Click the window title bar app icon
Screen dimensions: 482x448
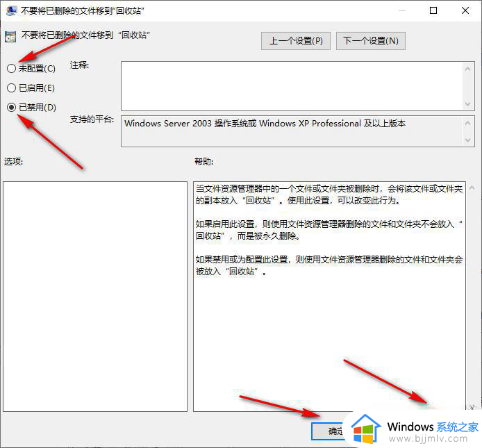(11, 10)
